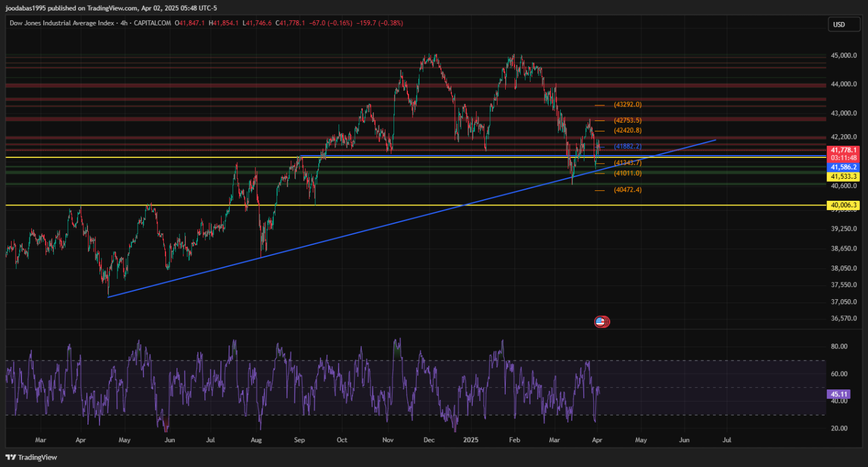Select the orange level label (41343.7)
Viewport: 868px width, 467px height.
click(628, 163)
